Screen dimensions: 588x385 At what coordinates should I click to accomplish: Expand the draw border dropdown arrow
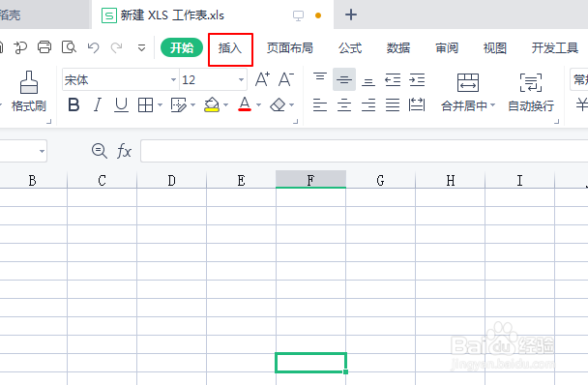tap(193, 105)
